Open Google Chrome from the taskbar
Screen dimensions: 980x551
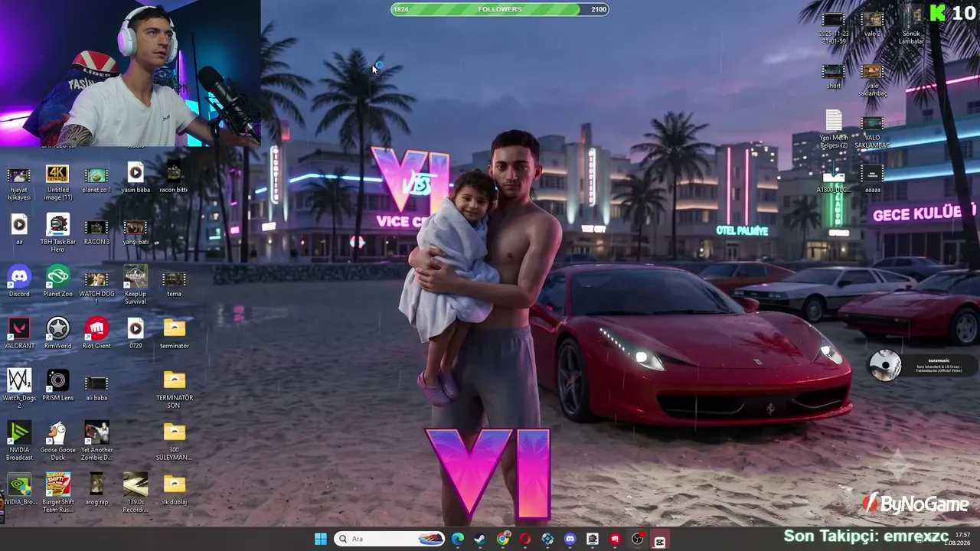coord(502,539)
